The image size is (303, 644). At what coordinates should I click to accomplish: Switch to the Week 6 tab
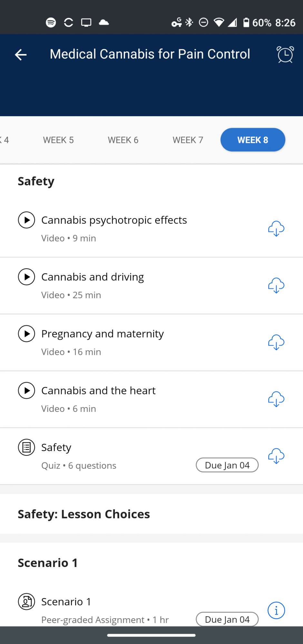(x=123, y=140)
